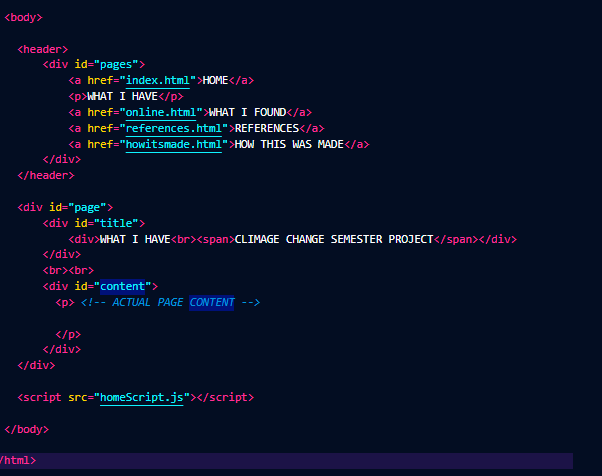Click the closing body tag
Viewport: 602px width, 476px height.
tap(26, 429)
